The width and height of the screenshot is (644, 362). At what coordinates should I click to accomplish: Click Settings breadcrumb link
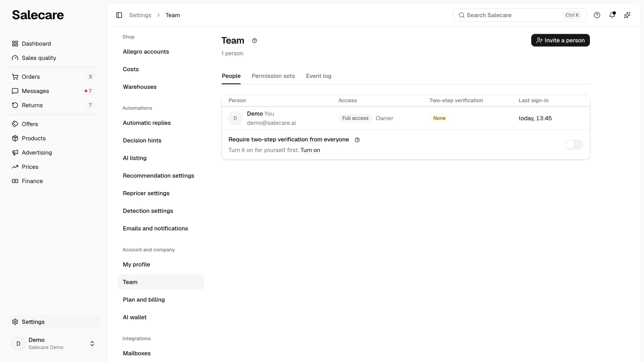[x=140, y=15]
